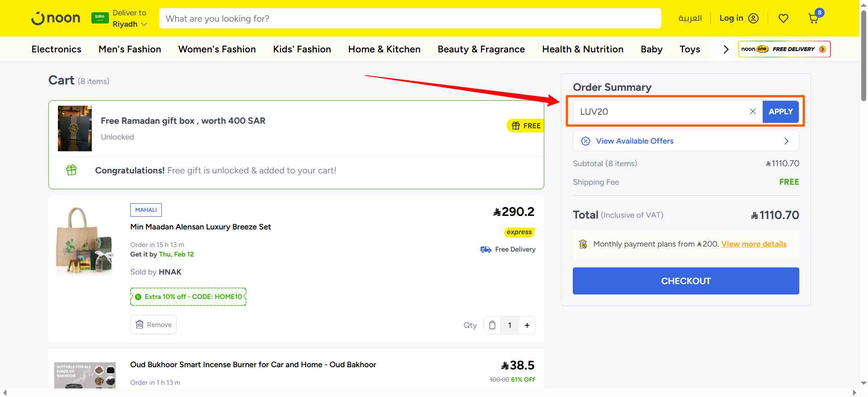This screenshot has width=868, height=397.
Task: Open the shopping cart icon
Action: (814, 18)
